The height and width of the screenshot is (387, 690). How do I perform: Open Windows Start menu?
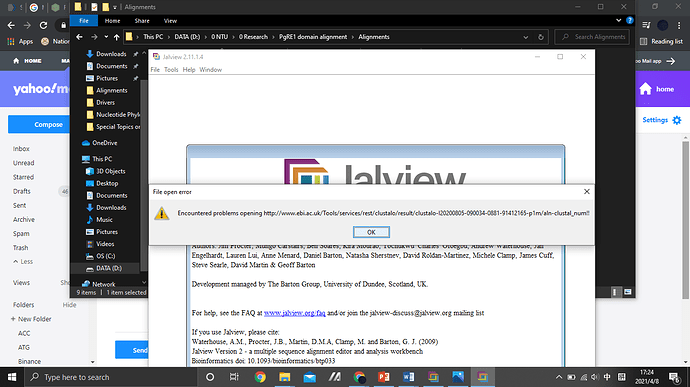(x=12, y=377)
